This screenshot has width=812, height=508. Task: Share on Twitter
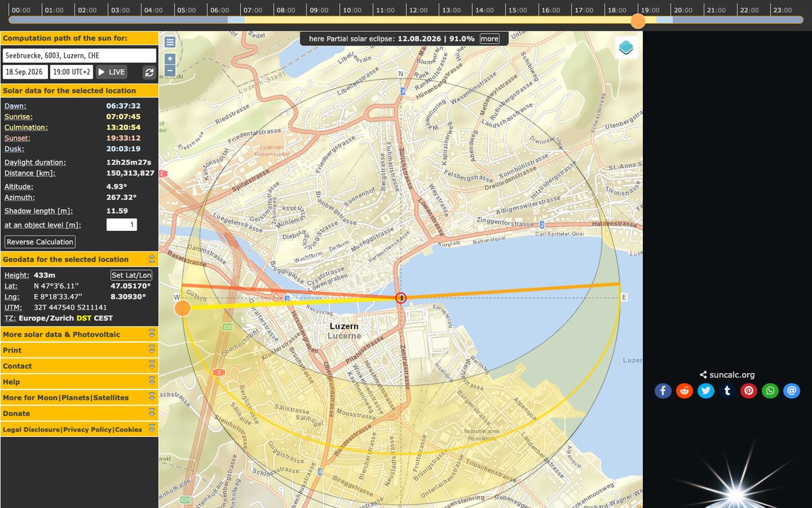coord(706,391)
